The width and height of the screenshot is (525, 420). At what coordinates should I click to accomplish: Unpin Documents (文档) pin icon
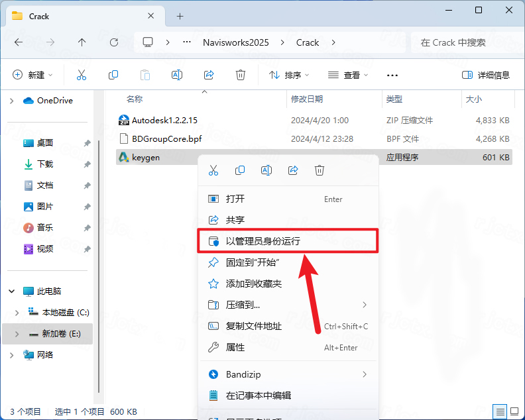[87, 185]
